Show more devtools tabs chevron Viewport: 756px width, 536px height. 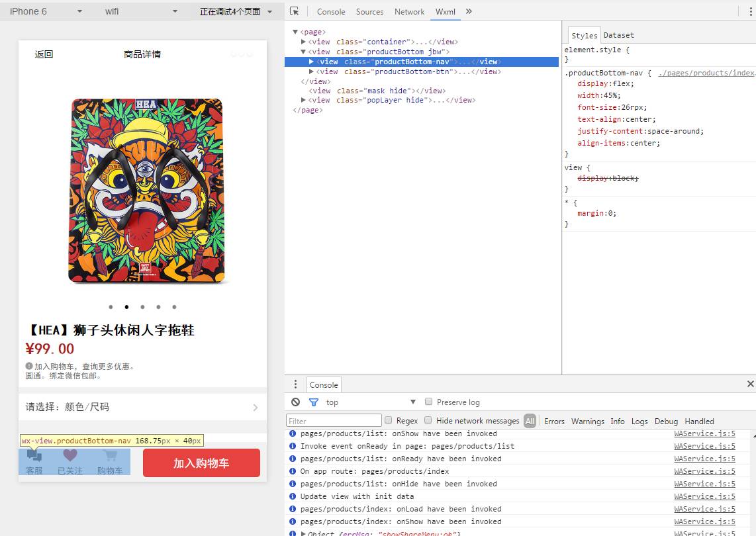click(469, 11)
